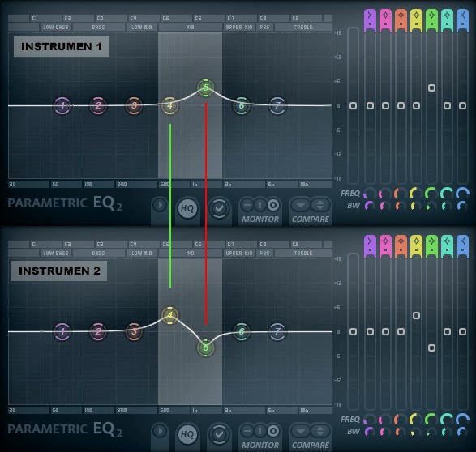Click the C5 note label, top EQ

coord(165,19)
